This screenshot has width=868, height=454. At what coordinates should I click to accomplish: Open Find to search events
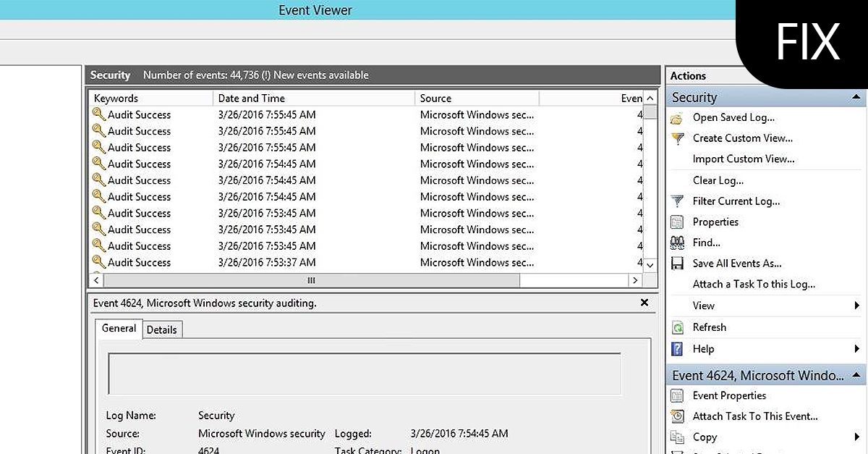pos(707,242)
